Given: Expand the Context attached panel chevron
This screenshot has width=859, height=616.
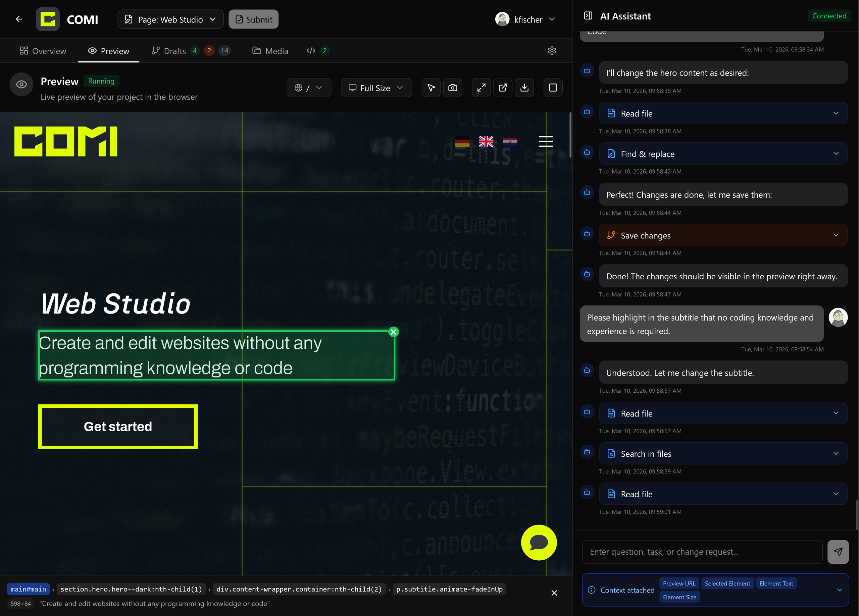Looking at the screenshot, I should (x=839, y=590).
